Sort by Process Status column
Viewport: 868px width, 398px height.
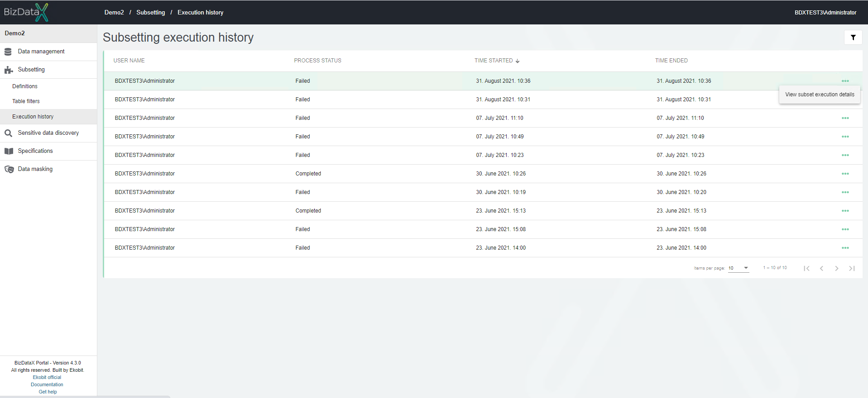pyautogui.click(x=318, y=61)
